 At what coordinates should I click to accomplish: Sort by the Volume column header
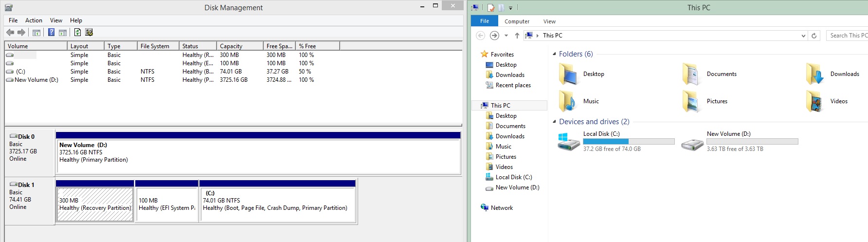(36, 46)
